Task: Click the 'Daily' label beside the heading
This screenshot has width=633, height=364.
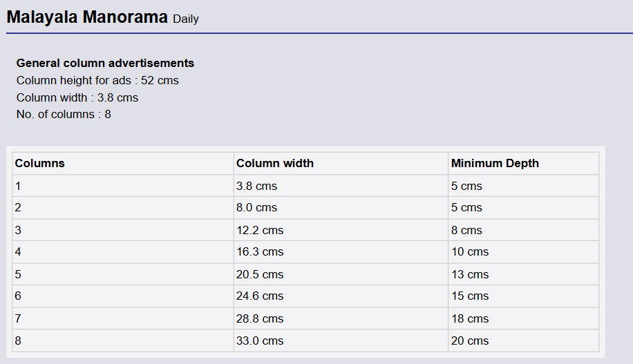Action: pyautogui.click(x=186, y=19)
